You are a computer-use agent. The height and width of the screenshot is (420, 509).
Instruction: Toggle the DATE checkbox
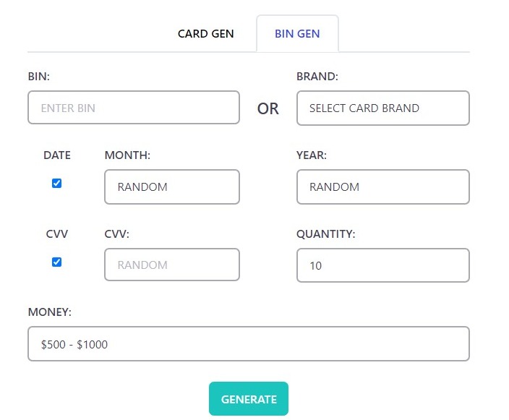57,184
